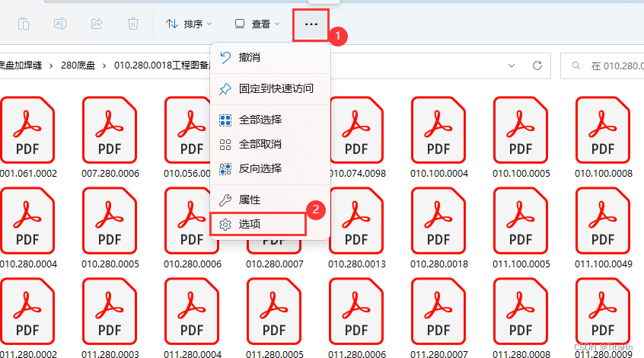
Task: Choose 全部取消 from the menu
Action: [x=269, y=144]
